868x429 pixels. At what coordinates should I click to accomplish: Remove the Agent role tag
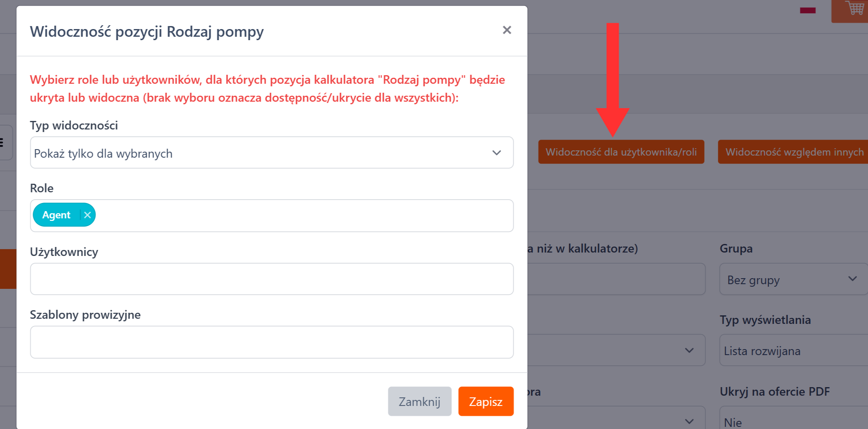88,215
